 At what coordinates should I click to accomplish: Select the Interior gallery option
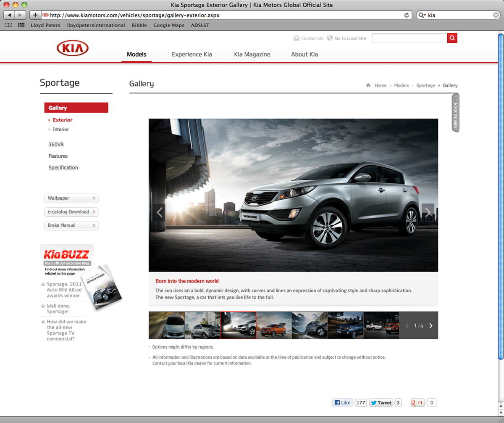point(60,130)
